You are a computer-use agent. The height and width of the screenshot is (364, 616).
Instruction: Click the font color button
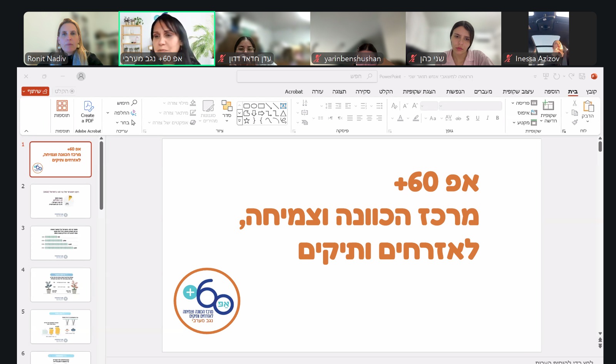pos(400,118)
